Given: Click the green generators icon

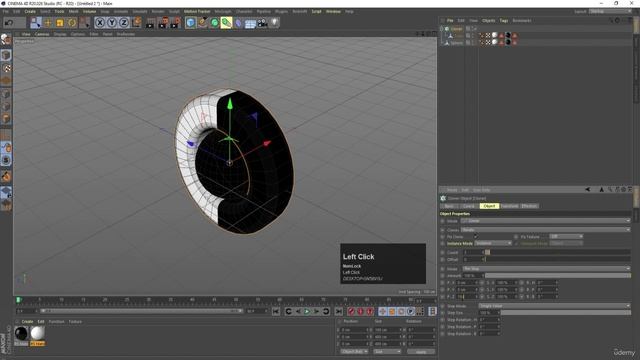Looking at the screenshot, I should click(x=214, y=23).
